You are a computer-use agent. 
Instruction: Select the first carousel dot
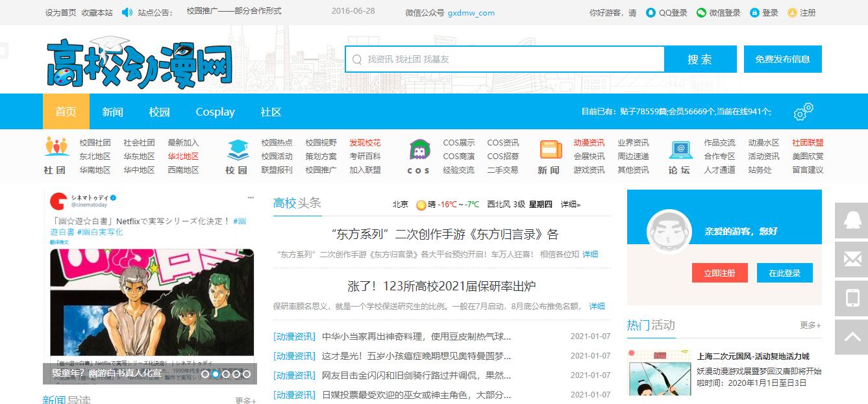click(205, 374)
